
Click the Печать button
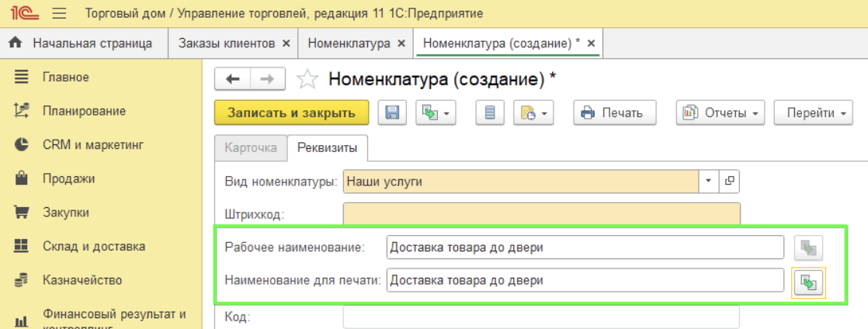614,113
